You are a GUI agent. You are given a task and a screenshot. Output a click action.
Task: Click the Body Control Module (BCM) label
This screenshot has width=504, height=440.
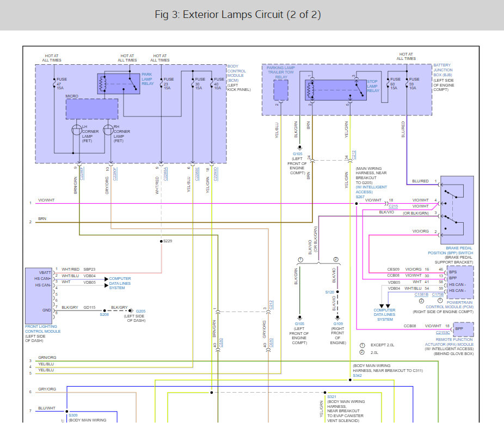click(x=237, y=73)
